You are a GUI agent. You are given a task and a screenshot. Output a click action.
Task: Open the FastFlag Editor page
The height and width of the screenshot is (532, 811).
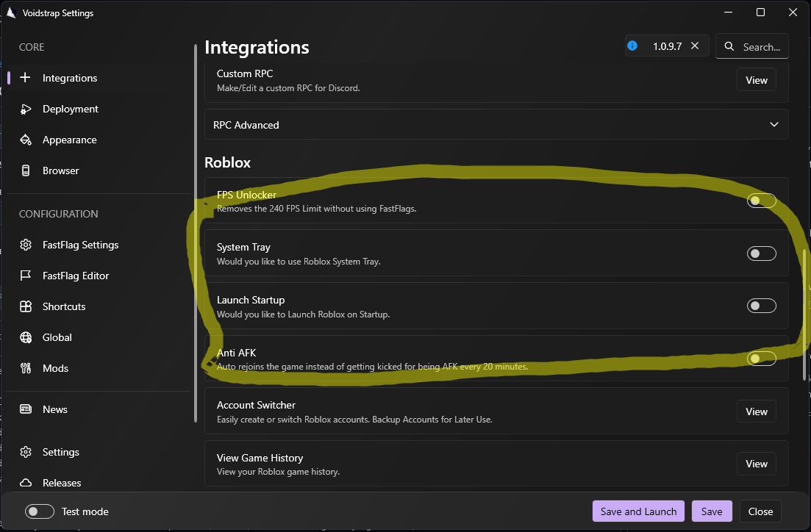coord(99,276)
